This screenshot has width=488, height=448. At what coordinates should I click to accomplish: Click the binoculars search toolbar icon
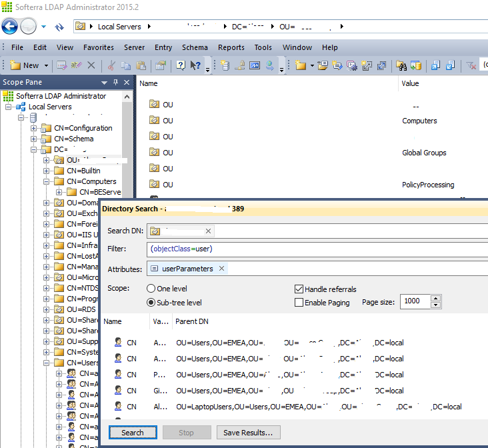pyautogui.click(x=401, y=65)
